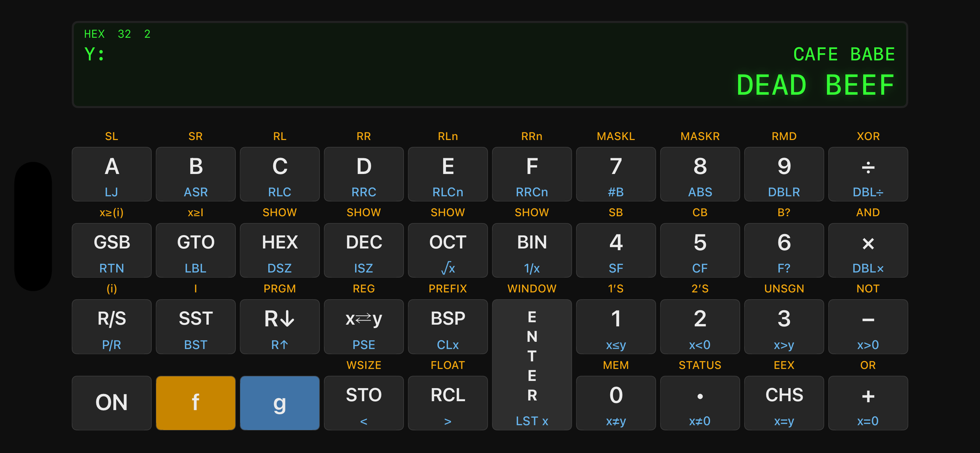
Task: Tap the 9 key with DBLR
Action: pyautogui.click(x=784, y=174)
